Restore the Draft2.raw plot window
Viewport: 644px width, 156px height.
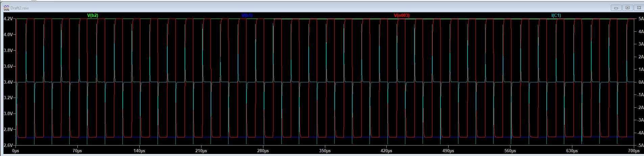tap(627, 7)
